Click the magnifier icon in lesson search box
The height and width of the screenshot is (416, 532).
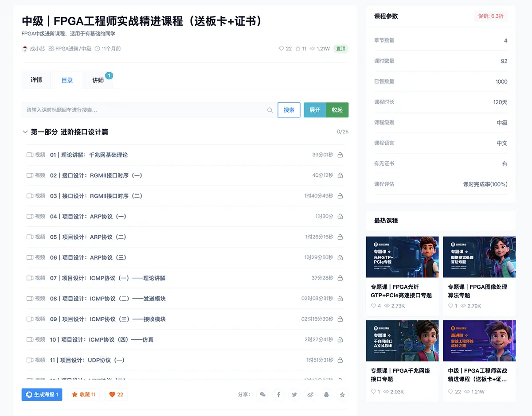point(270,110)
